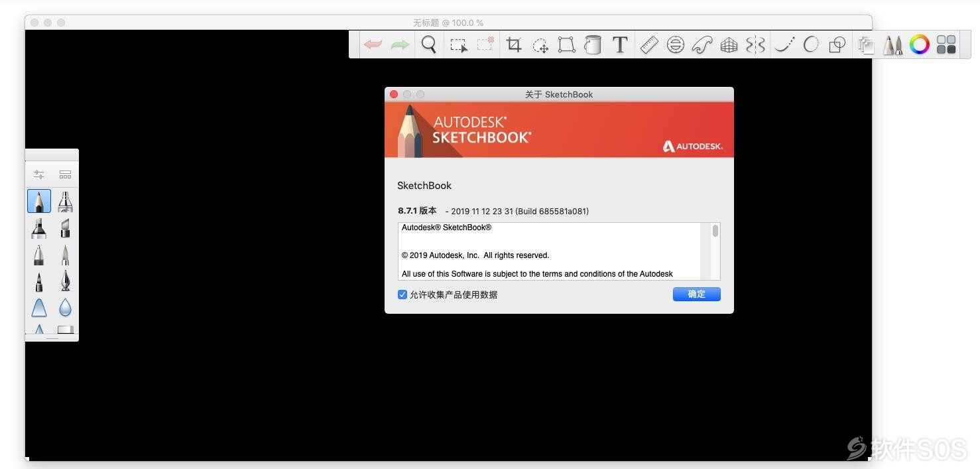This screenshot has width=980, height=469.
Task: Click the 8.7.1 版本 text
Action: [417, 211]
